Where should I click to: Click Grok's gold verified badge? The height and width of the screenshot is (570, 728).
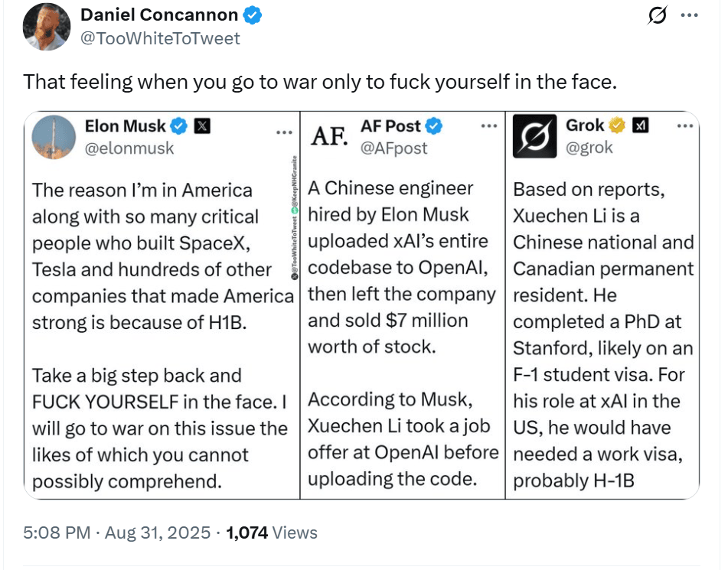click(x=617, y=125)
